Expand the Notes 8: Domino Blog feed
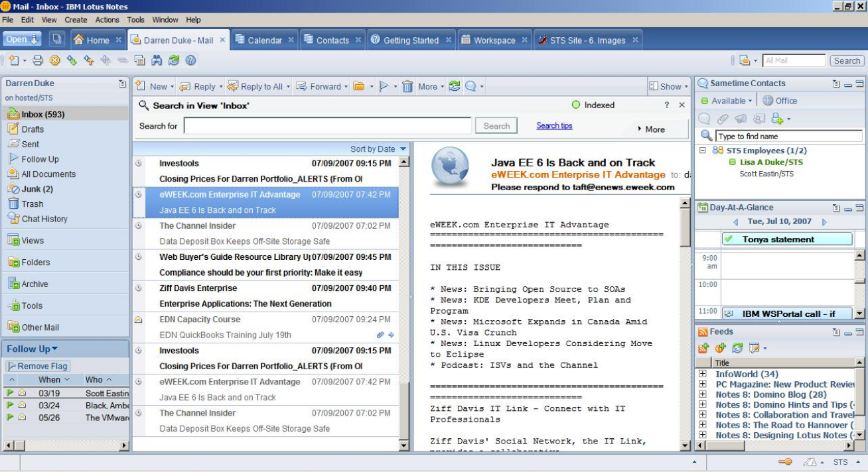The image size is (868, 472). [702, 395]
